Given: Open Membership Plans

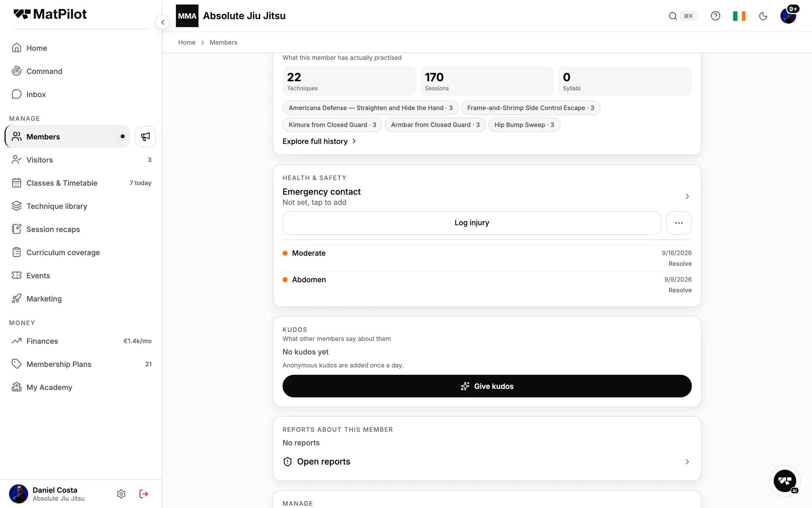Looking at the screenshot, I should pyautogui.click(x=81, y=364).
